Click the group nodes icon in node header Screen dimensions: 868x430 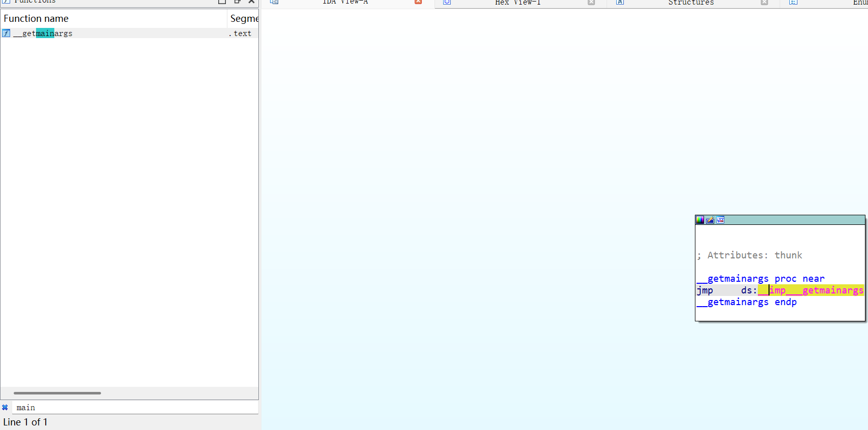[x=720, y=220]
